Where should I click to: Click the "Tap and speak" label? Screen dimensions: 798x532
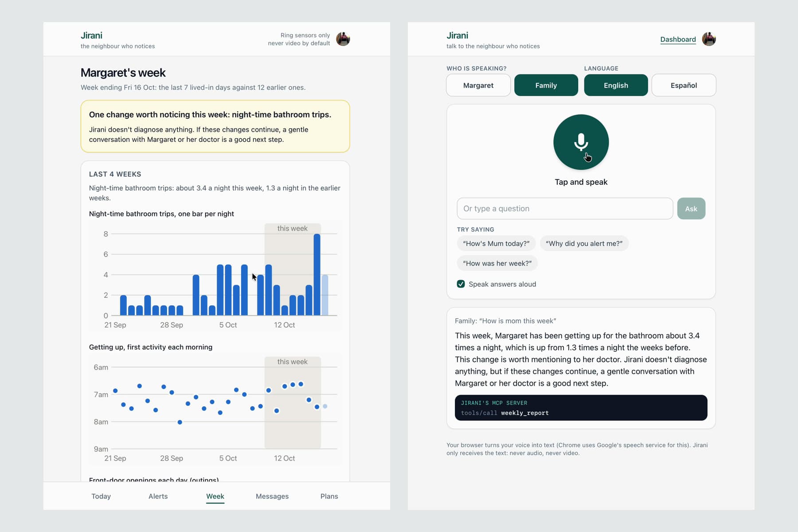[581, 182]
